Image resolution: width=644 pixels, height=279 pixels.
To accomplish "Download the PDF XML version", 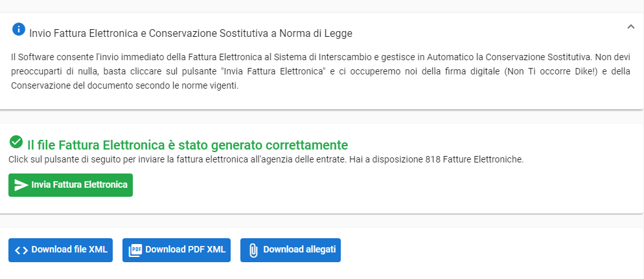I will (x=177, y=251).
